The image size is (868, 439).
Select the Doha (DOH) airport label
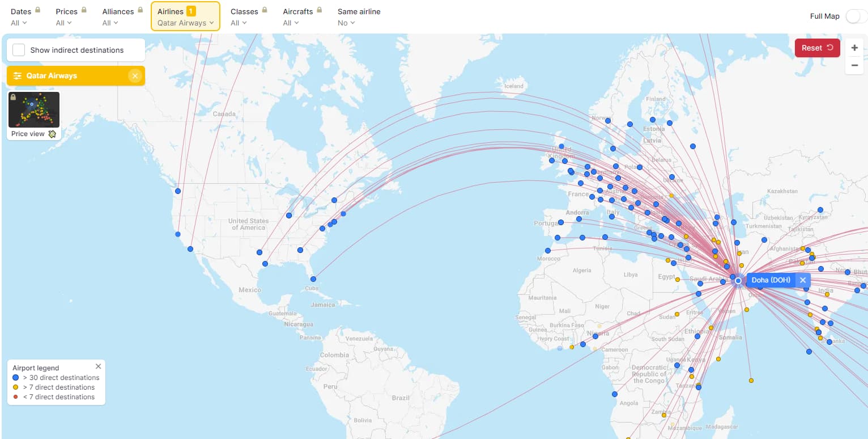point(771,280)
